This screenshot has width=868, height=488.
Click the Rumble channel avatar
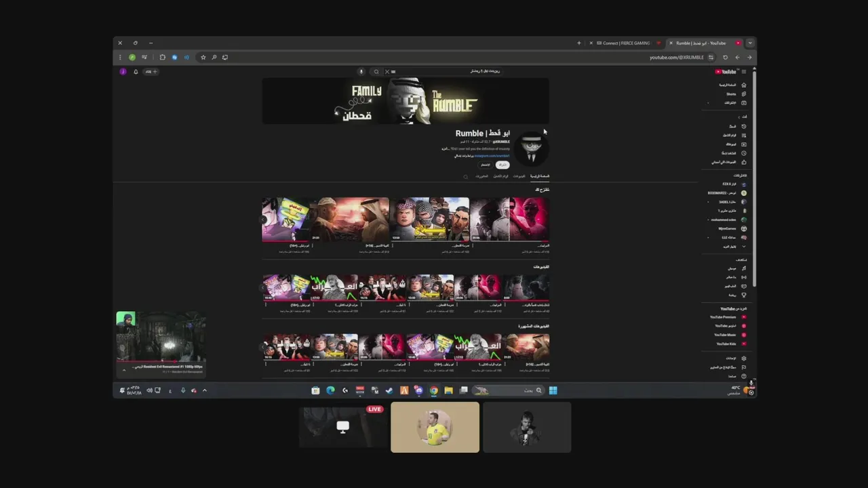coord(531,148)
